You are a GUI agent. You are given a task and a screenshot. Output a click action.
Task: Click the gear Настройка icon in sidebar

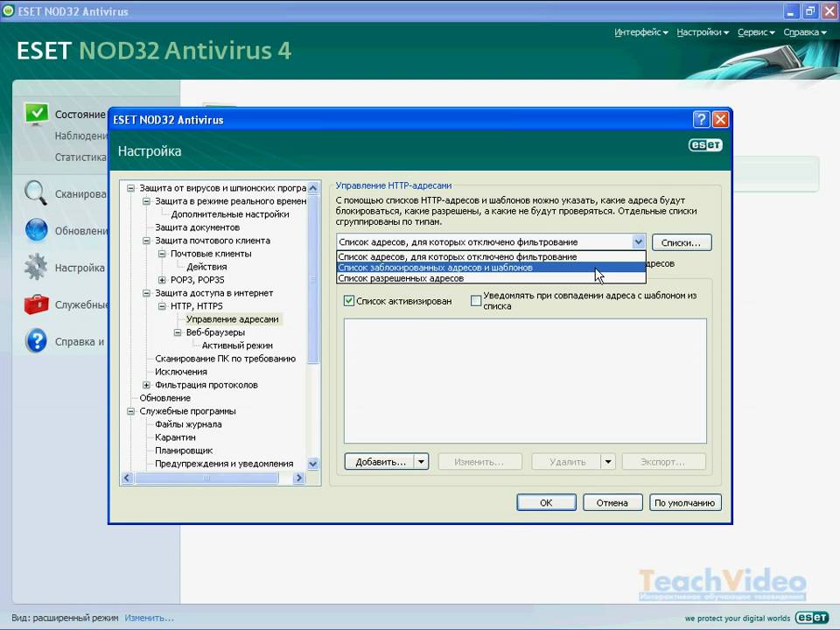coord(36,268)
